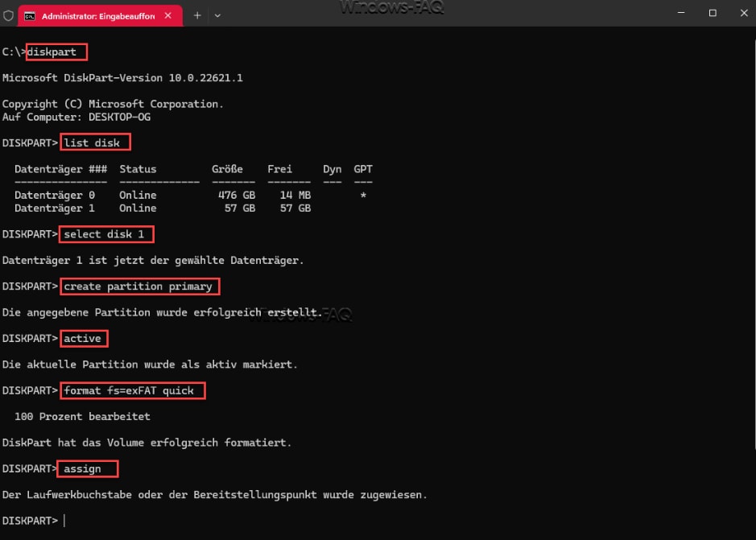
Task: Maximize the terminal window
Action: pyautogui.click(x=713, y=14)
